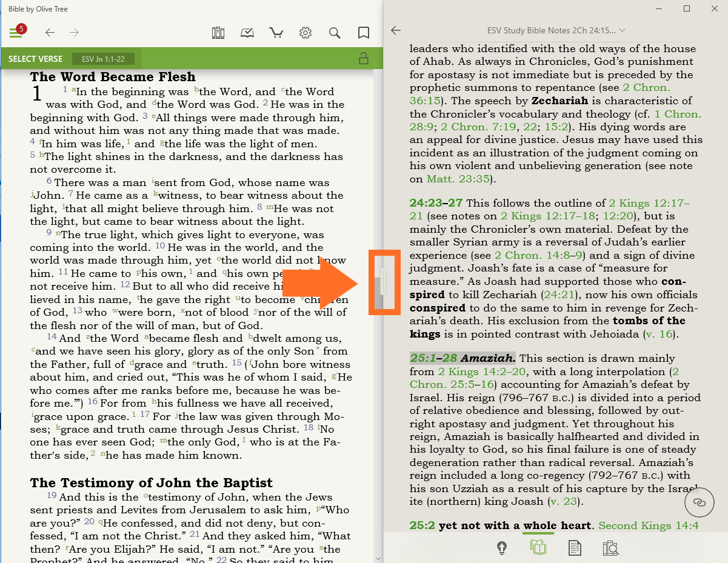Switch to the open book tab

point(538,548)
